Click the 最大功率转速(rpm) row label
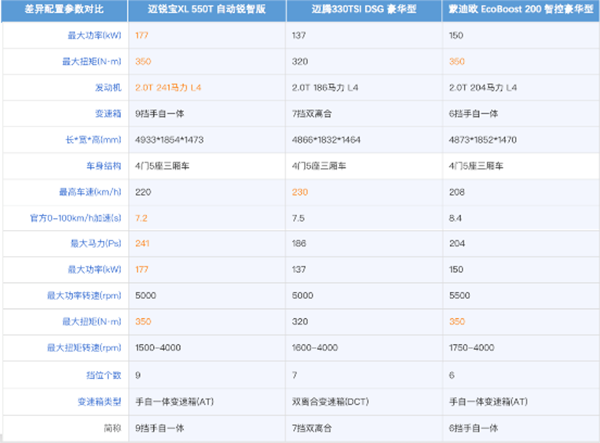Viewport: 600px width, 443px height. pos(84,295)
